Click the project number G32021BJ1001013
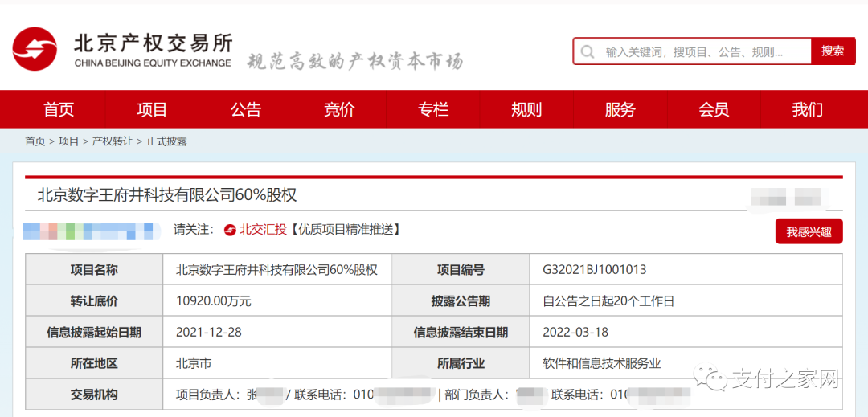Screen dimensions: 868x417 (595, 270)
